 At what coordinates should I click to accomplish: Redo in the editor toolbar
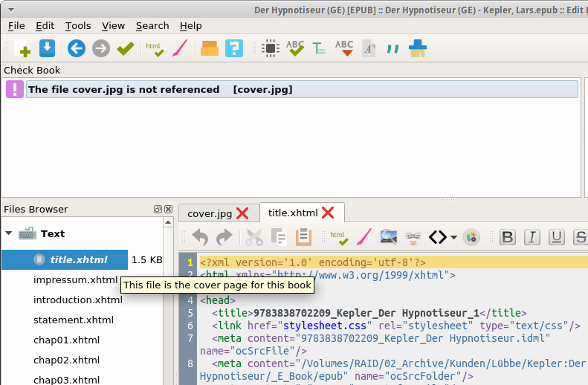click(224, 237)
